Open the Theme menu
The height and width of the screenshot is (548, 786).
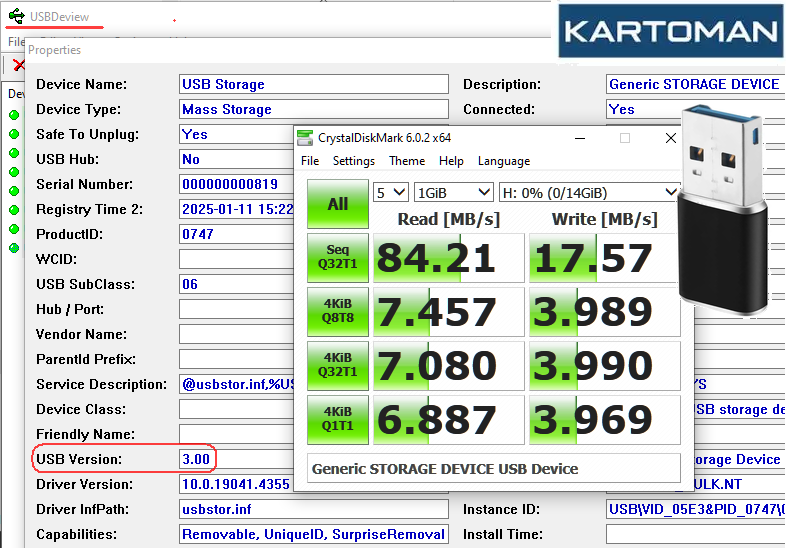(x=407, y=161)
